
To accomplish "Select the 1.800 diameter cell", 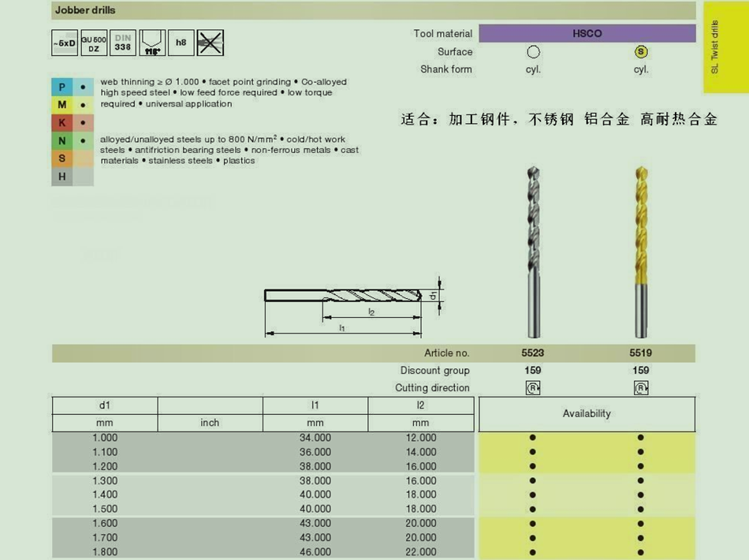I will [105, 552].
